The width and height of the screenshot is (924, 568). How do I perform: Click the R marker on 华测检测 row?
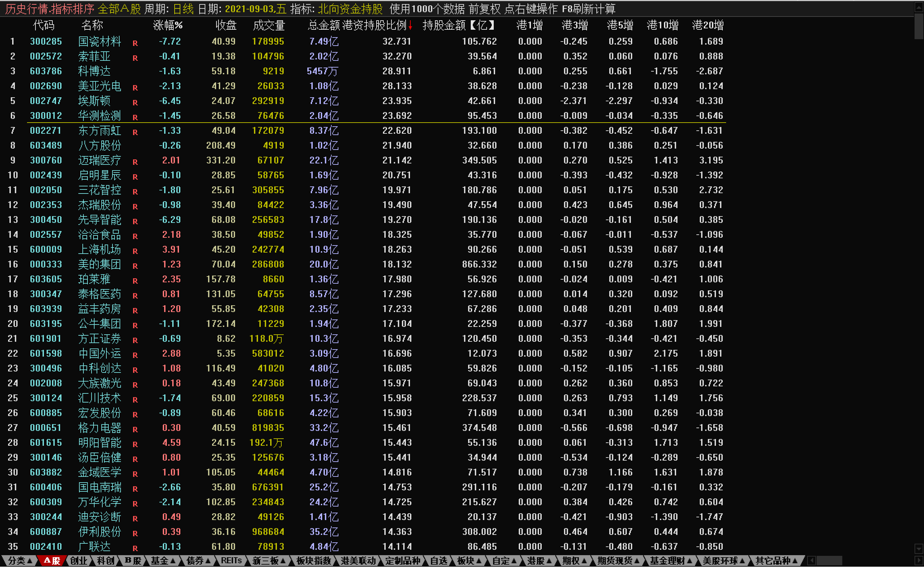pyautogui.click(x=135, y=118)
